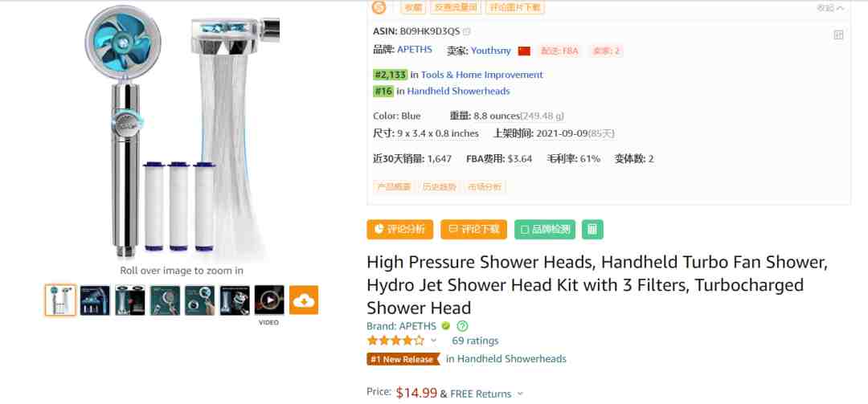This screenshot has height=404, width=868.
Task: Select the second product image thumbnail
Action: tap(95, 300)
